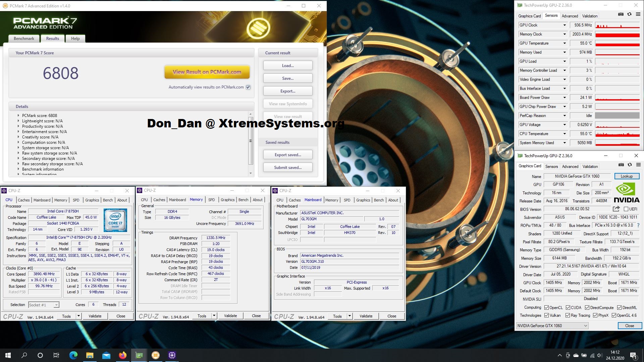The width and height of the screenshot is (644, 362).
Task: Click refresh icon in GPU-Z Sensors window
Action: (630, 14)
